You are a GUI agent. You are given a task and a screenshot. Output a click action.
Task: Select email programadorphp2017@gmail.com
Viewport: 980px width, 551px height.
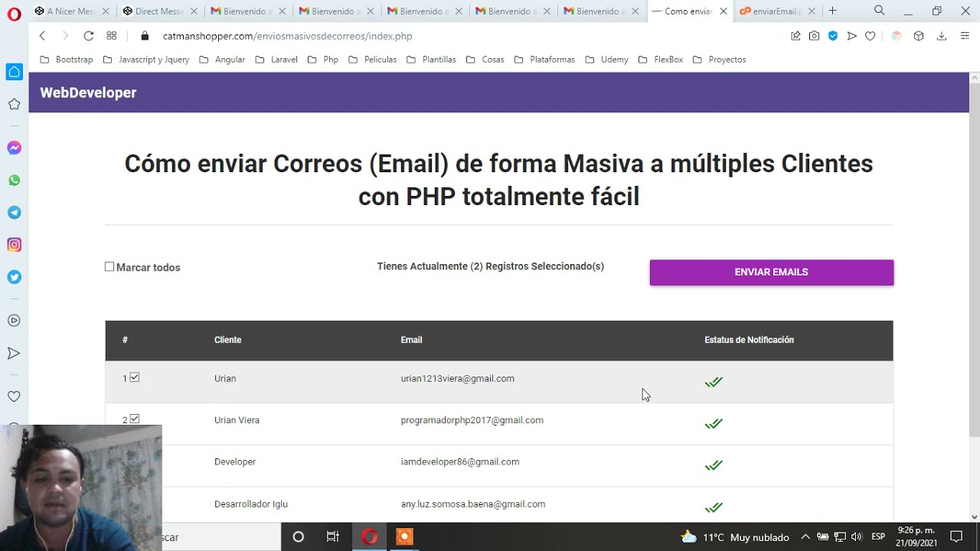tap(472, 420)
